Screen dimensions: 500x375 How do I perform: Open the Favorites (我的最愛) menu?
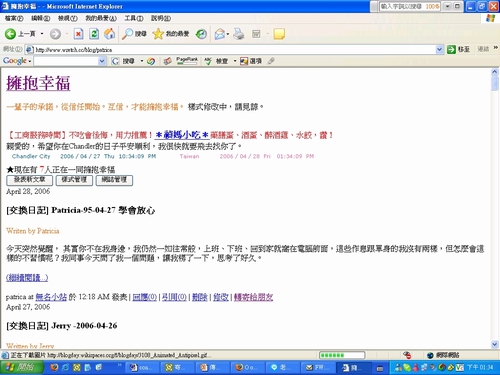[x=101, y=18]
